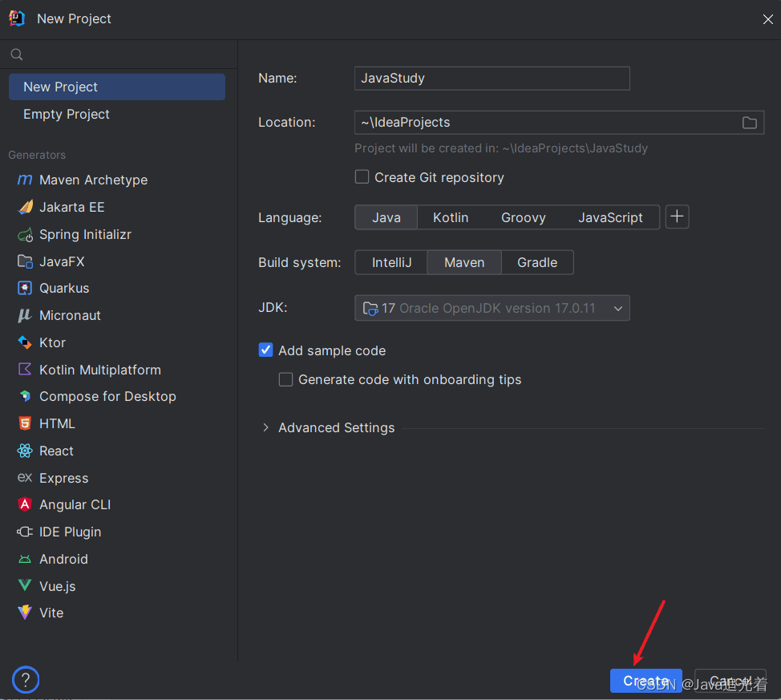Viewport: 781px width, 700px height.
Task: Click the React atom icon
Action: (25, 451)
